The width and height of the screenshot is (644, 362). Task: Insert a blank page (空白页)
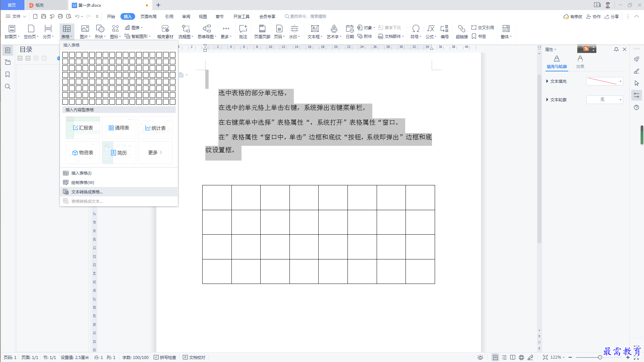[x=31, y=32]
